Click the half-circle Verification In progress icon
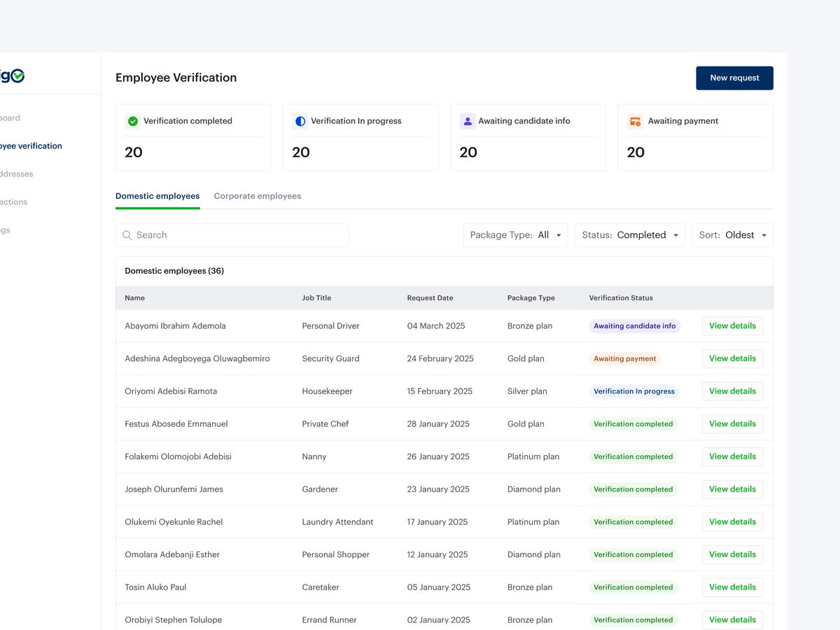 click(x=300, y=121)
